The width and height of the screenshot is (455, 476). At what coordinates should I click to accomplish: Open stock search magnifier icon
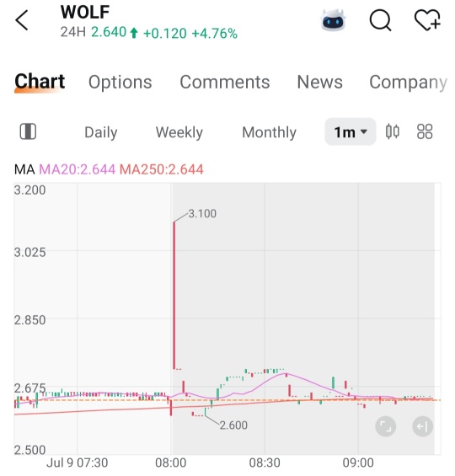click(380, 20)
